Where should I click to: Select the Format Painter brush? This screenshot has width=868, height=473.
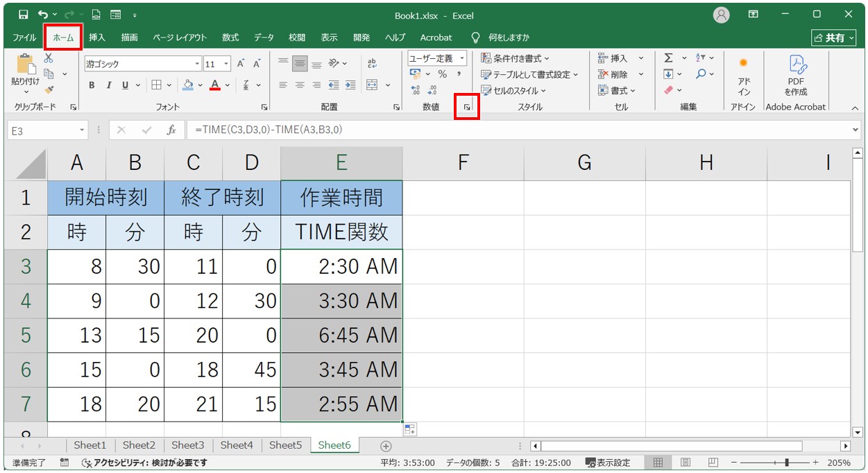click(49, 89)
